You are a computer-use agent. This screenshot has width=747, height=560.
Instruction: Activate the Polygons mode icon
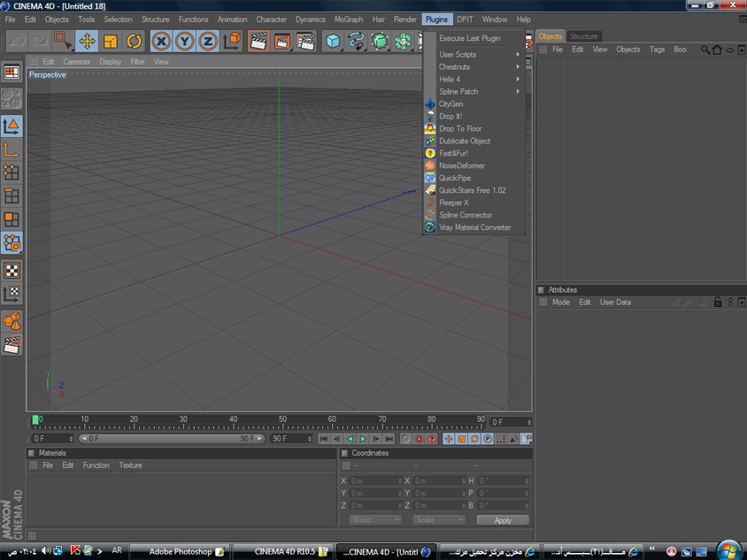12,219
